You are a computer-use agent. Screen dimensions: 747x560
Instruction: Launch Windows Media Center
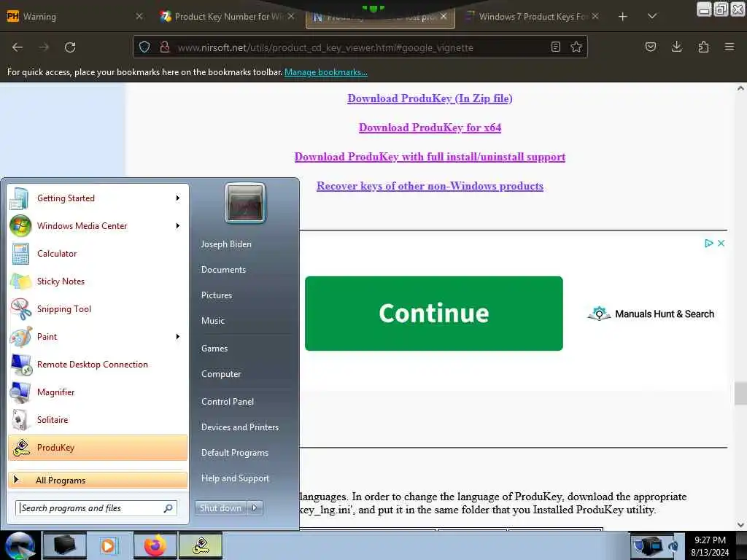tap(98, 226)
